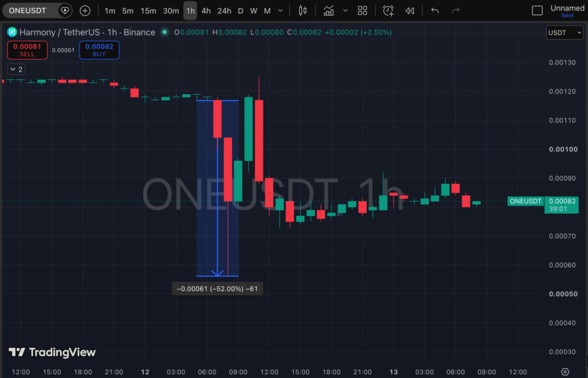Switch to the 1m timeframe
This screenshot has width=588, height=378.
(110, 11)
